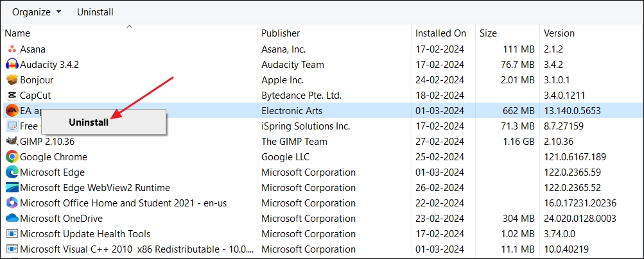Click the Microsoft Edge icon
This screenshot has height=259, width=644.
click(12, 172)
